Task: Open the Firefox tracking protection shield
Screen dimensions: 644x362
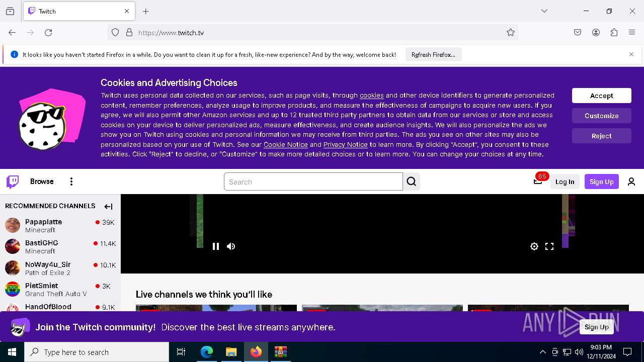Action: pos(115,33)
